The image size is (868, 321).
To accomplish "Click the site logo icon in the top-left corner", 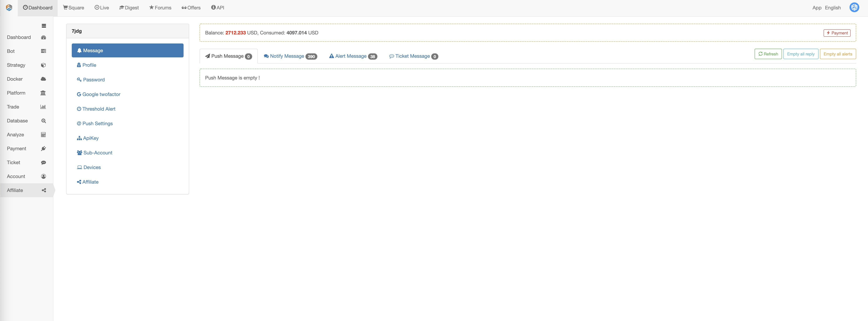I will click(9, 7).
